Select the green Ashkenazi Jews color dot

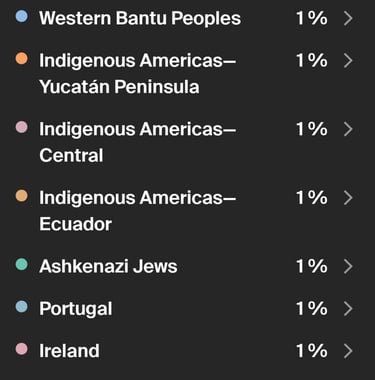pyautogui.click(x=22, y=265)
